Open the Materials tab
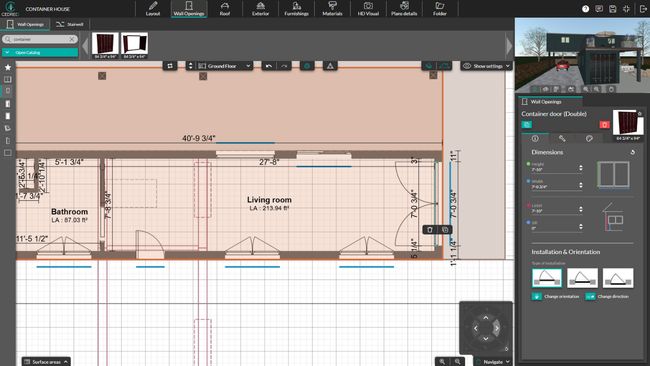Screen dimensions: 650x366 pos(332,9)
